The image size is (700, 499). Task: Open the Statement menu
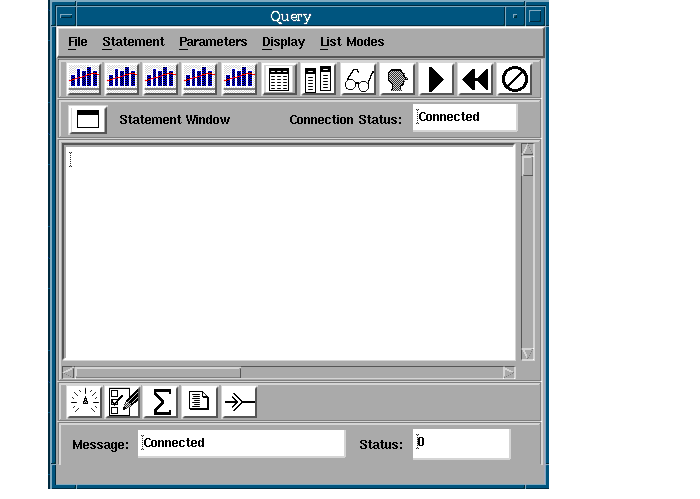(133, 42)
